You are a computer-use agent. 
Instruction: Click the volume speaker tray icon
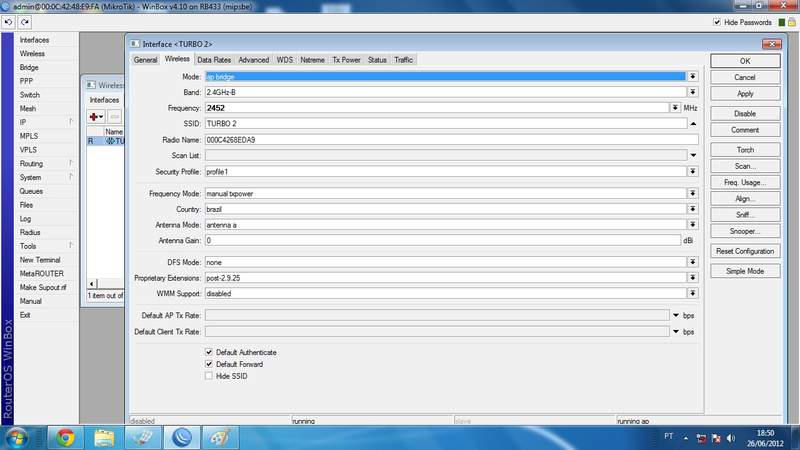click(731, 438)
